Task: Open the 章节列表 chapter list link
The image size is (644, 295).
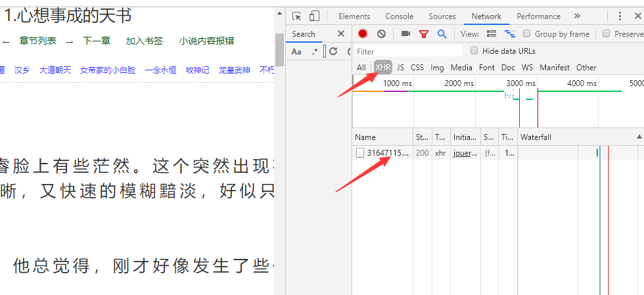Action: [38, 41]
